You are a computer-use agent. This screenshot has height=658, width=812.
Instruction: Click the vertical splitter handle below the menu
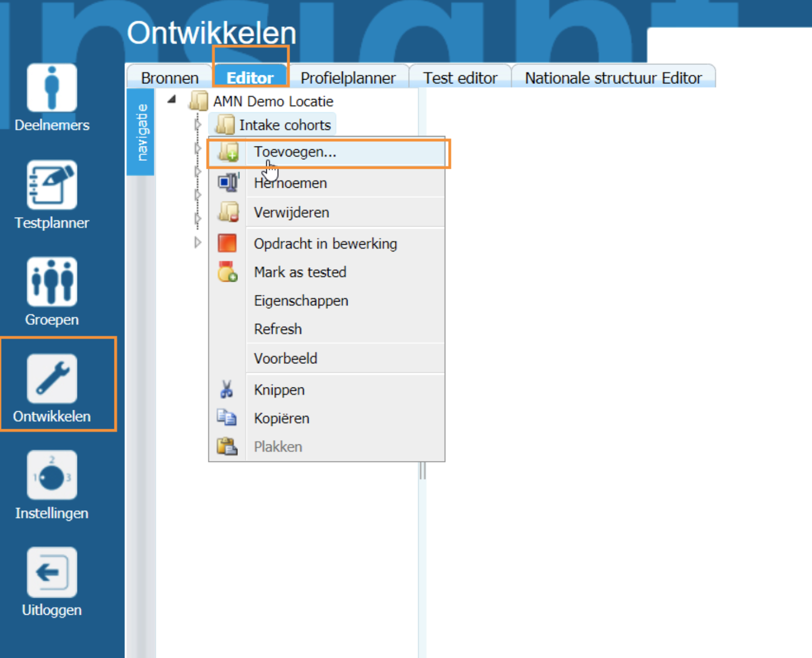422,470
